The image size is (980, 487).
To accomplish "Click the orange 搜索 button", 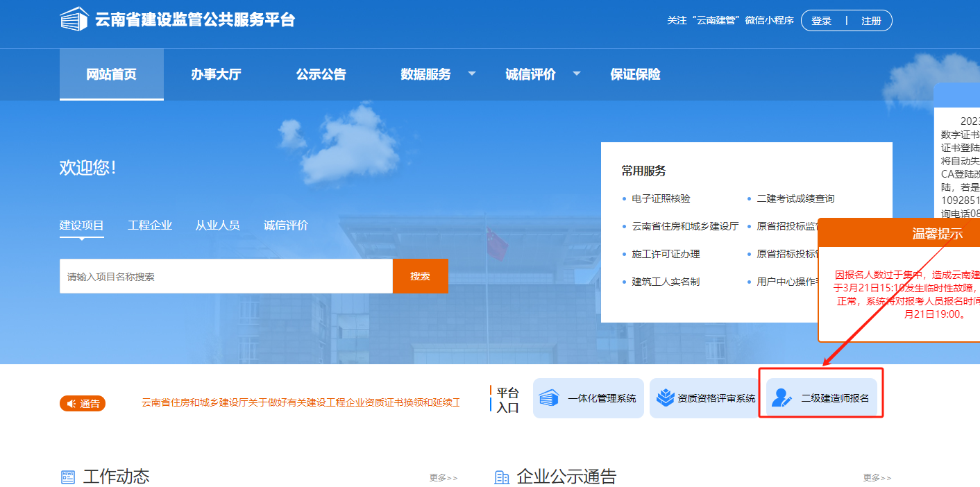I will click(421, 276).
